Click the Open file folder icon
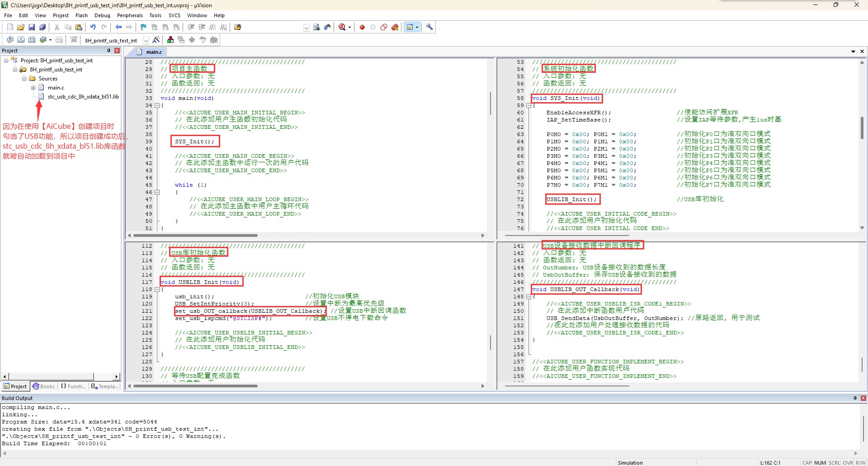 [x=21, y=27]
